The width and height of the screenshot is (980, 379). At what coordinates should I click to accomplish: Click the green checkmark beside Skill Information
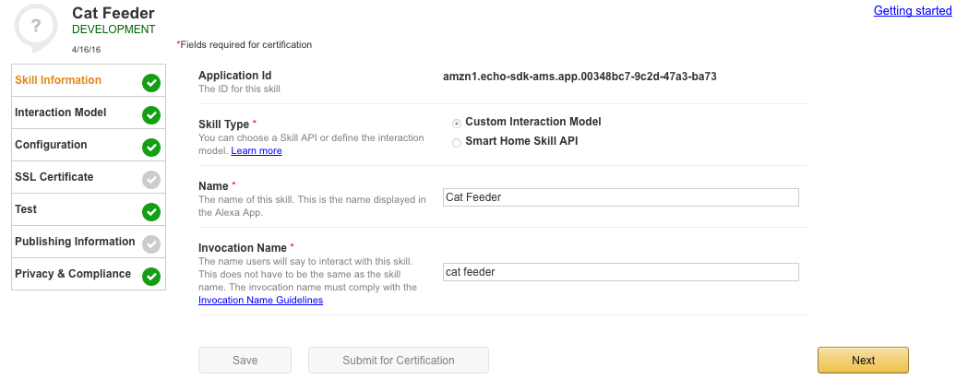pos(151,83)
